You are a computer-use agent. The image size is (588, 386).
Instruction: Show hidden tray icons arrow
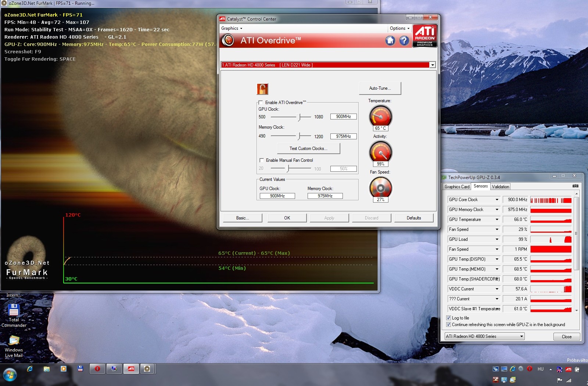[551, 369]
